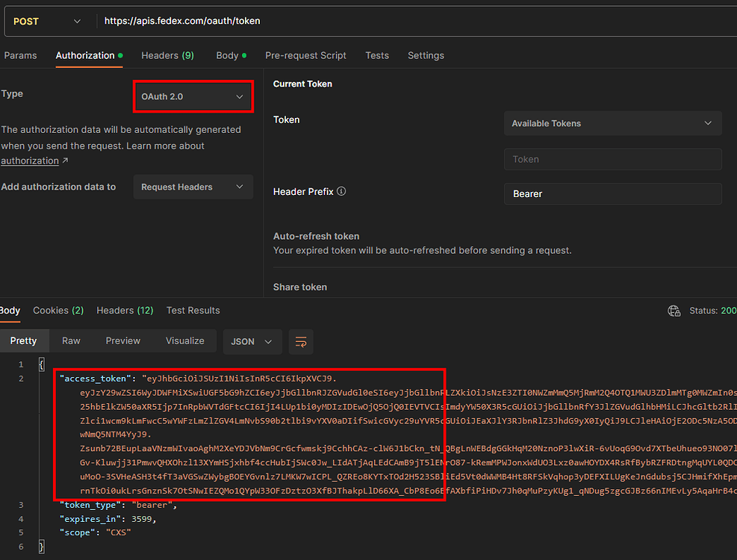Open the POST request method dropdown
This screenshot has height=560, width=737.
[x=45, y=20]
